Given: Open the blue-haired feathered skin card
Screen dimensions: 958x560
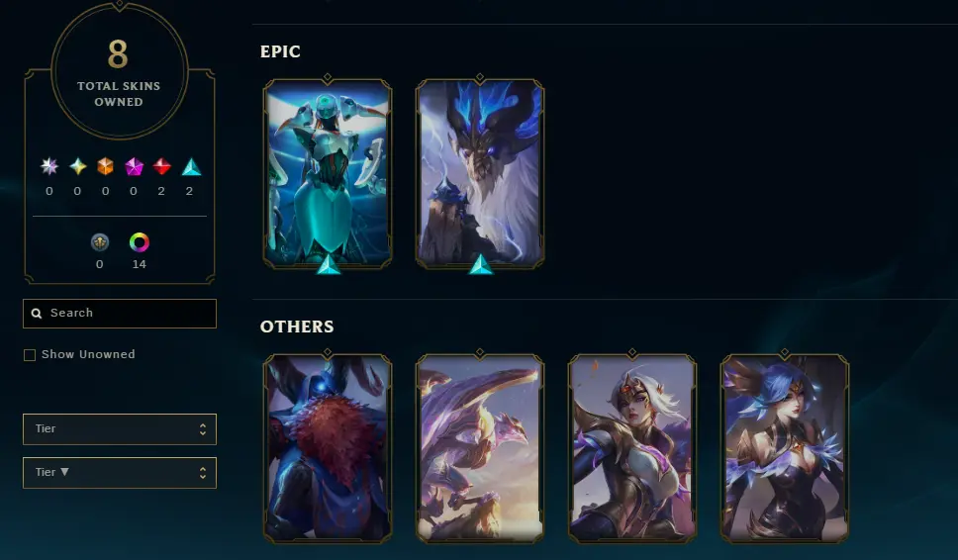Looking at the screenshot, I should tap(785, 448).
